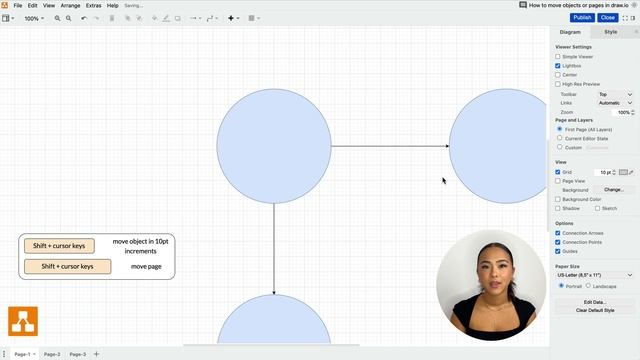Click the redo arrow icon
This screenshot has height=360, width=640.
pos(96,18)
